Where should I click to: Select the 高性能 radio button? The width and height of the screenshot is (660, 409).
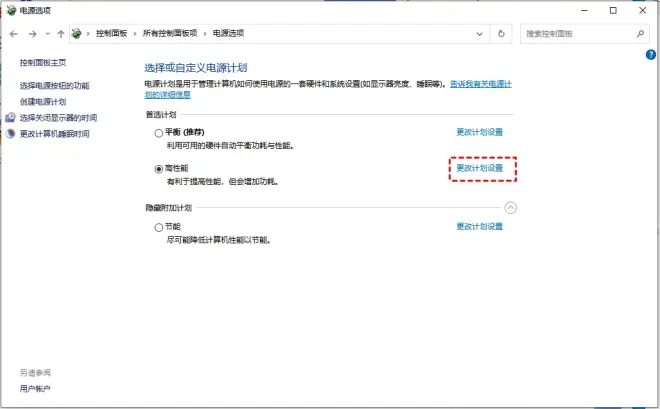[159, 169]
